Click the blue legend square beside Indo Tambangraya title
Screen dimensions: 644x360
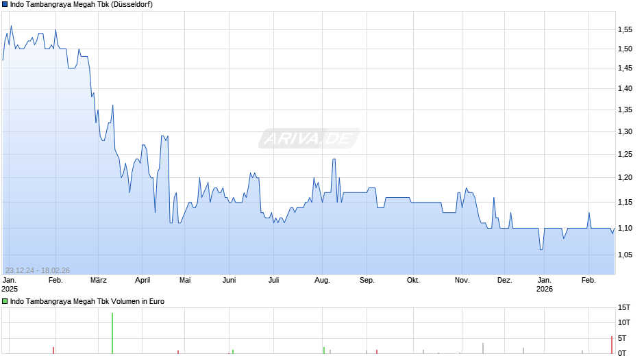pyautogui.click(x=5, y=5)
